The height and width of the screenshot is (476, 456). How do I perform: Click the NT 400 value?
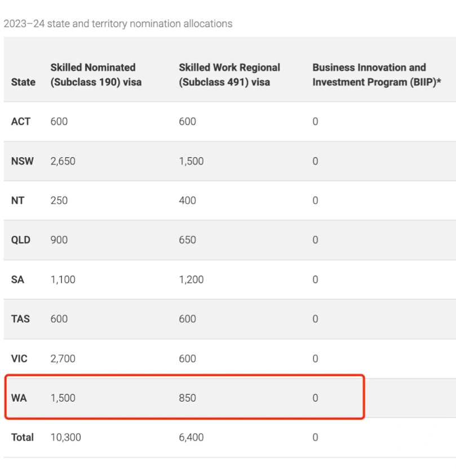188,201
